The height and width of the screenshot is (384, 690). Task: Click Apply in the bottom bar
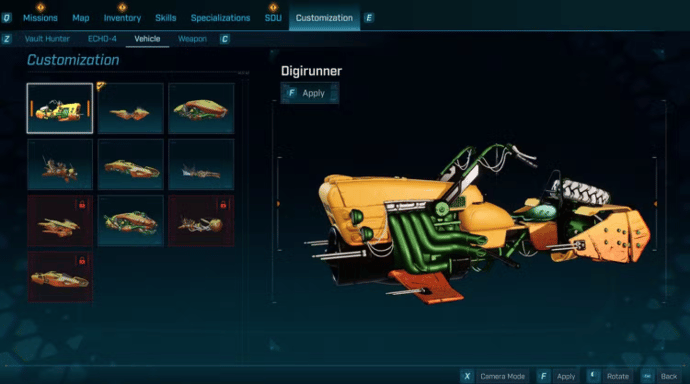click(566, 377)
